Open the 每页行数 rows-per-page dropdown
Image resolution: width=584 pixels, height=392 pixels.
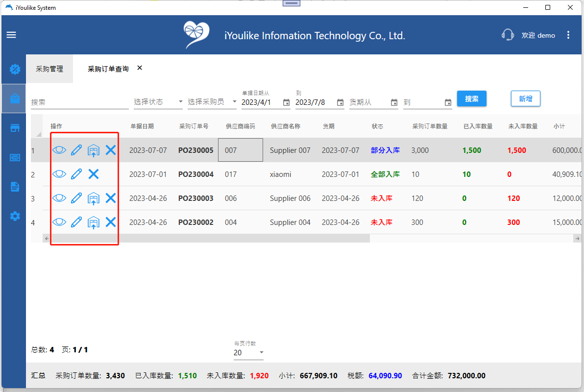[x=248, y=353]
